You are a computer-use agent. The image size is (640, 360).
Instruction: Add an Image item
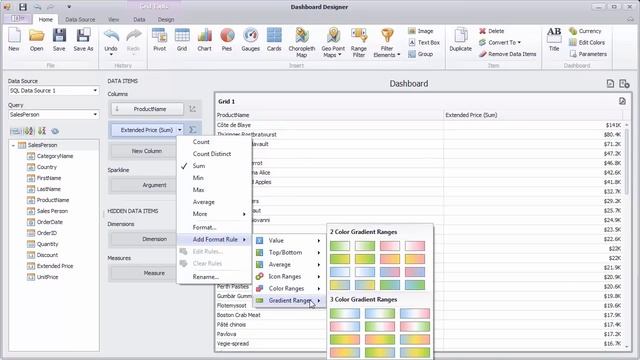click(x=420, y=31)
